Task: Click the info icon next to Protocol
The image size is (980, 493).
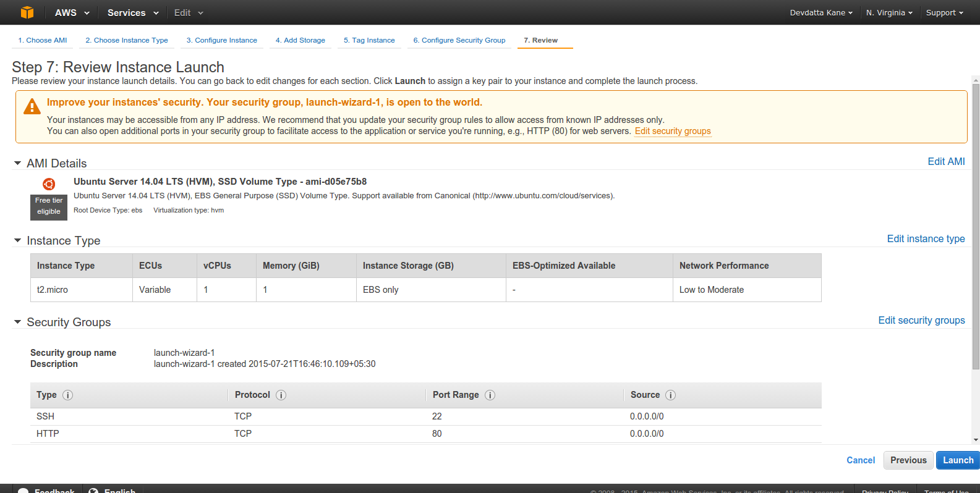Action: [x=281, y=395]
